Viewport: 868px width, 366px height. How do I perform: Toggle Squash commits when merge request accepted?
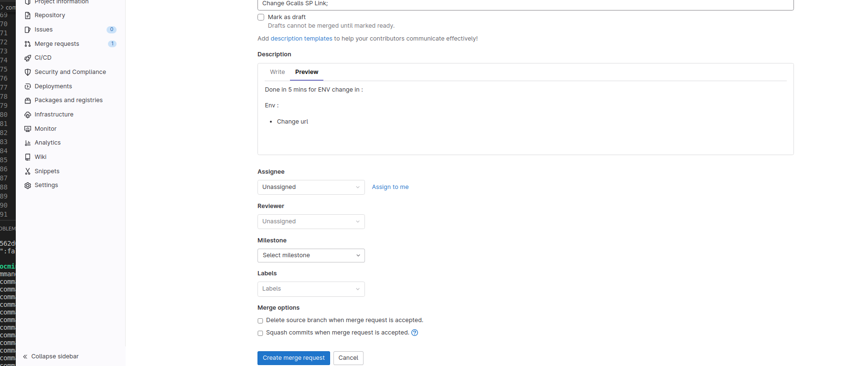(x=260, y=333)
